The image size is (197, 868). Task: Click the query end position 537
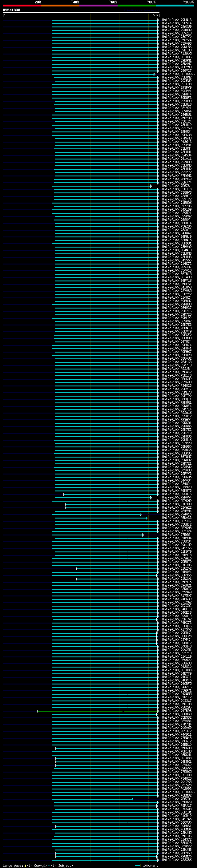[155, 15]
